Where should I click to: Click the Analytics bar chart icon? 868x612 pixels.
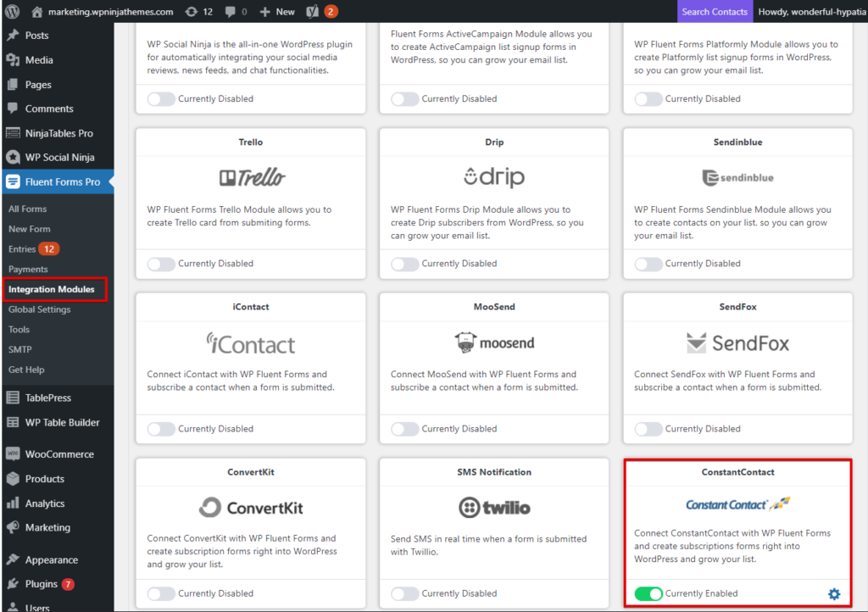(x=13, y=503)
